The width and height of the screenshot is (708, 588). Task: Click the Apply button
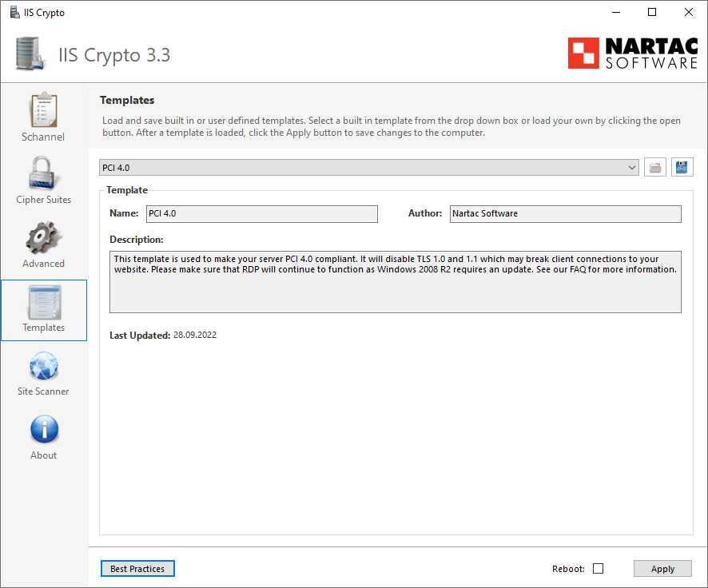coord(662,569)
